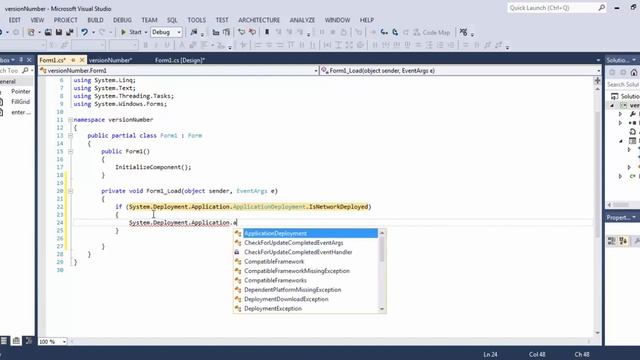Open the Undo history dropdown arrow

[93, 32]
